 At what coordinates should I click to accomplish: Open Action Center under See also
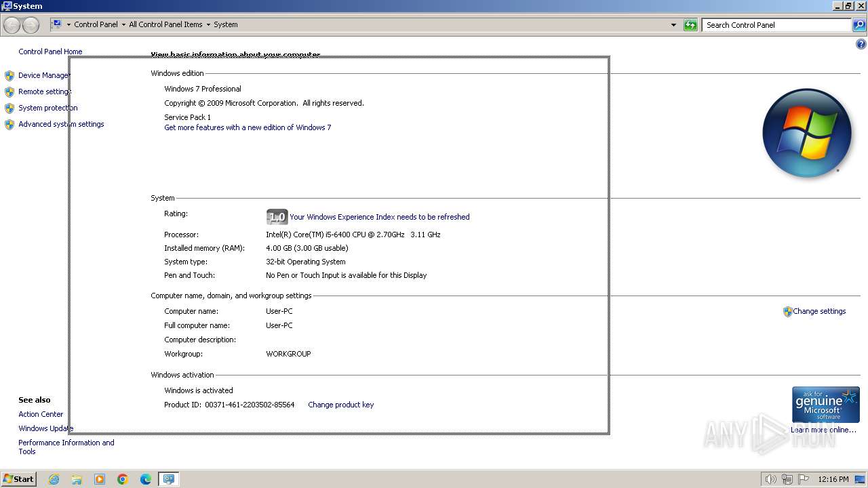(41, 414)
